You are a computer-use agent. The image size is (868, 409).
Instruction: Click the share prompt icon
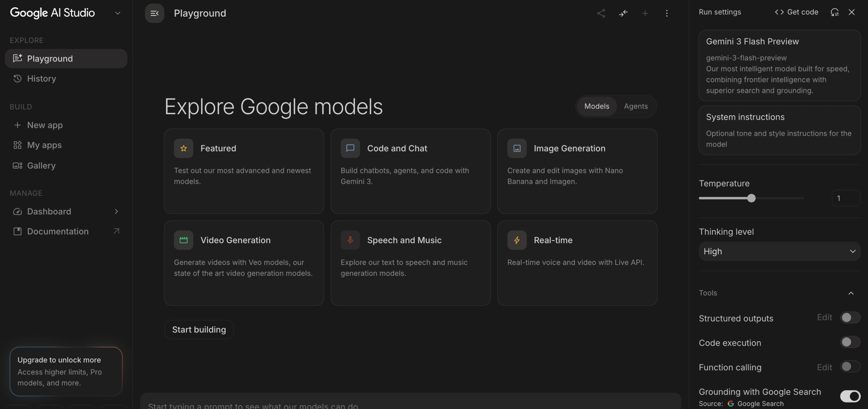coord(601,13)
